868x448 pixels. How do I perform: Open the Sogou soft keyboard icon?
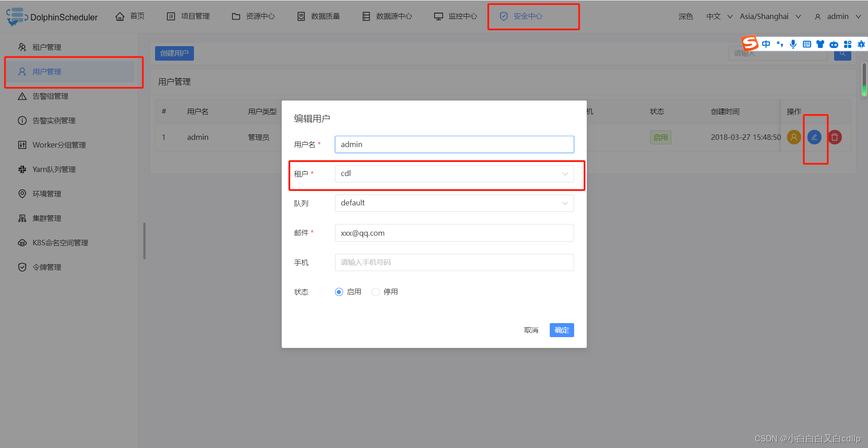(807, 44)
